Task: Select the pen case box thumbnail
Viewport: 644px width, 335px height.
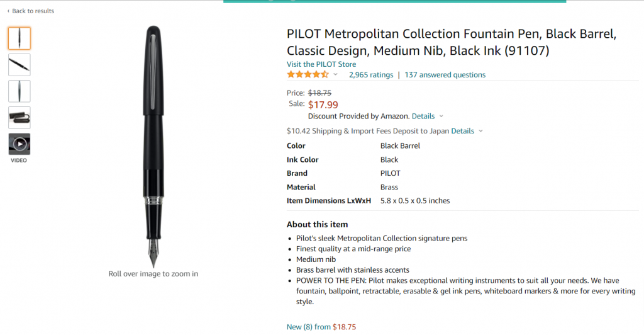Action: [19, 118]
